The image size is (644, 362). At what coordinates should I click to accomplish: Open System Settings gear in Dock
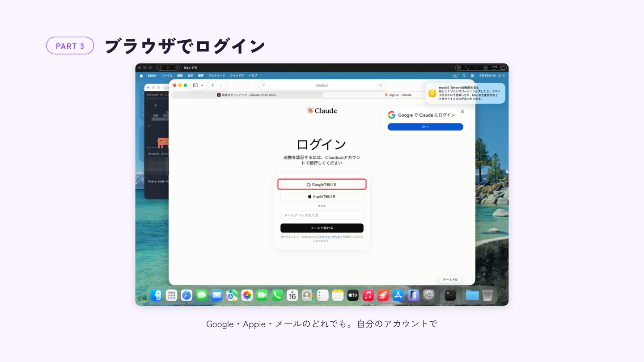tap(428, 295)
